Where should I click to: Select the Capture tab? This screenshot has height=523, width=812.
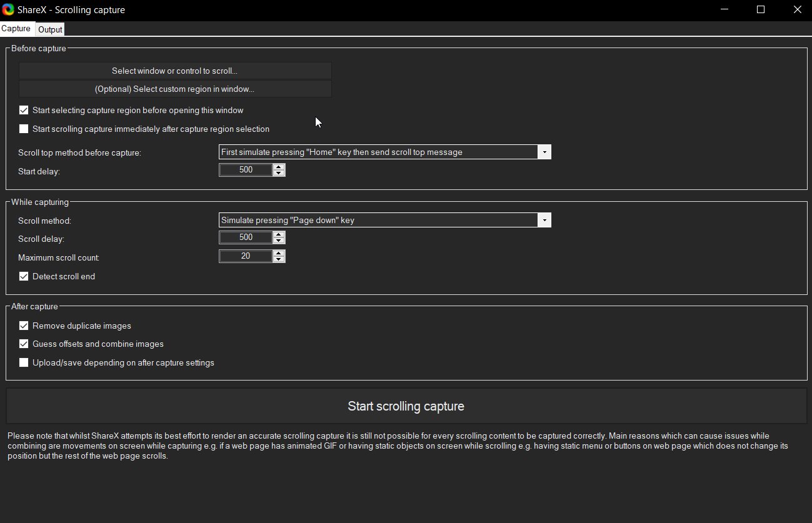pyautogui.click(x=16, y=29)
